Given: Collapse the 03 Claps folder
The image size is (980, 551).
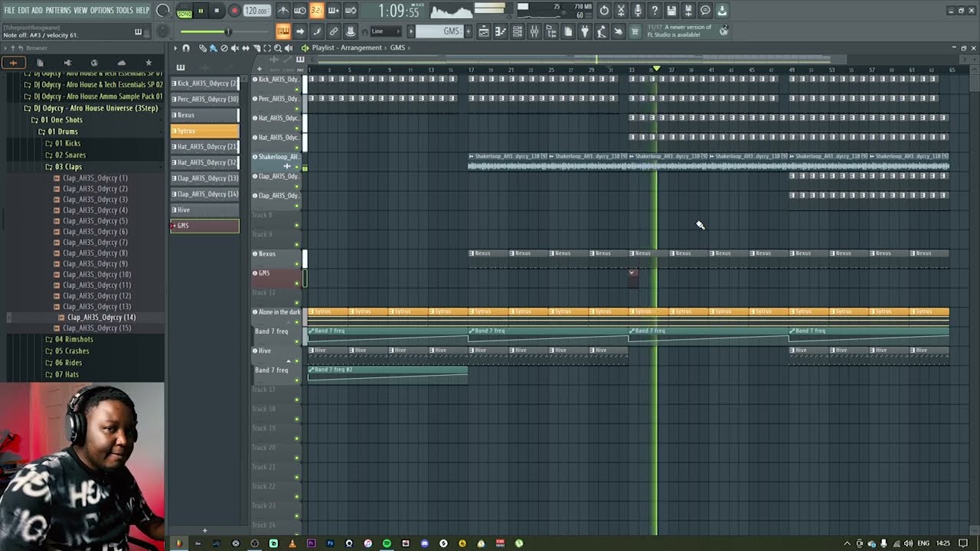Looking at the screenshot, I should (64, 167).
